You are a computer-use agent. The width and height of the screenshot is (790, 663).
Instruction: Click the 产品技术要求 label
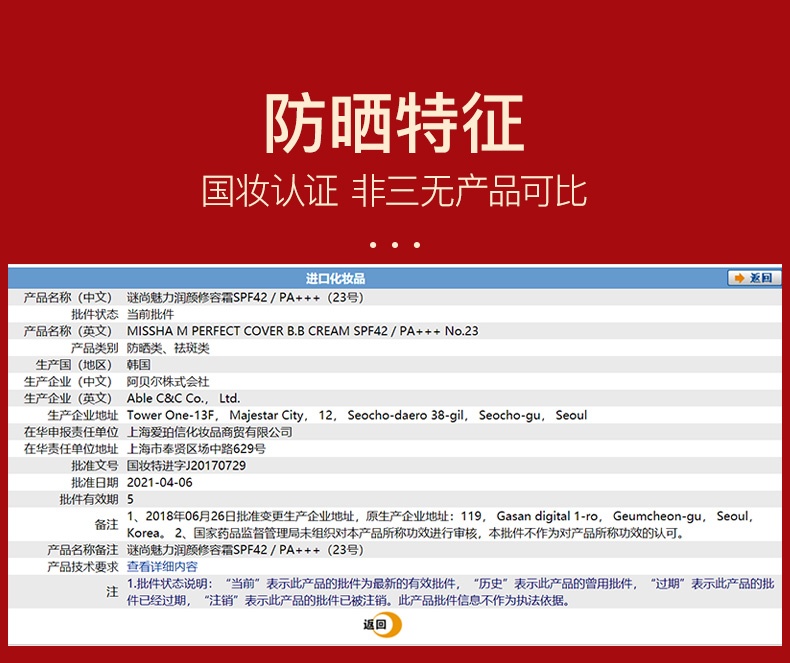pyautogui.click(x=83, y=567)
